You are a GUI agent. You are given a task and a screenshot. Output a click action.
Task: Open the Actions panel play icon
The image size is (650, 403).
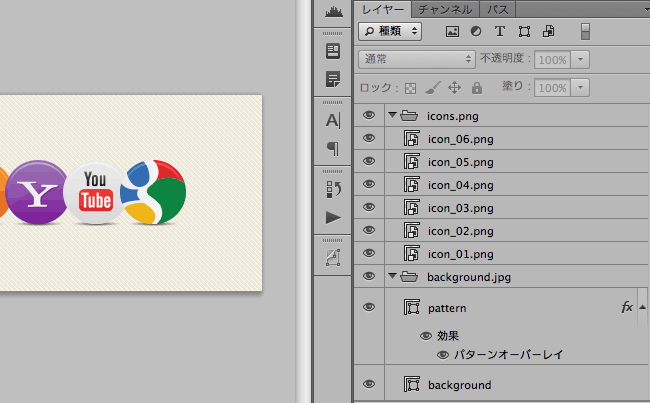pyautogui.click(x=333, y=217)
